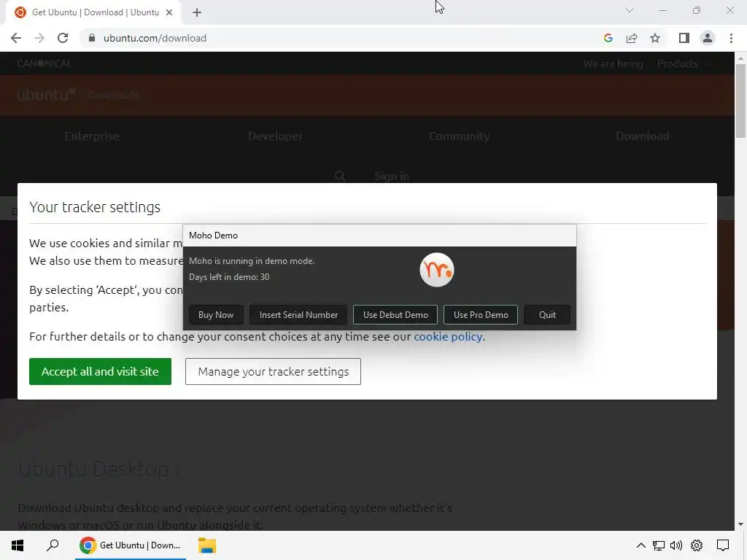Image resolution: width=747 pixels, height=560 pixels.
Task: Quit the Moho Demo dialog
Action: pyautogui.click(x=547, y=315)
